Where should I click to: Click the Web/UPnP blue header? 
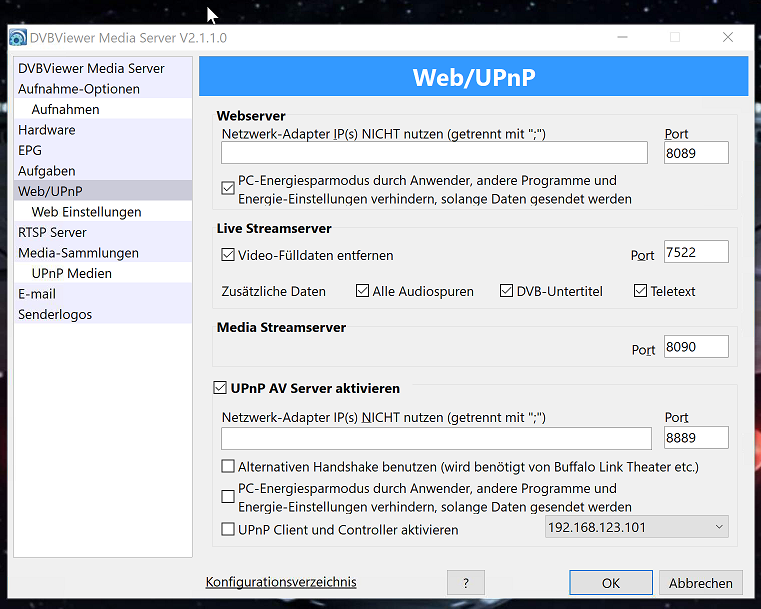click(x=474, y=76)
